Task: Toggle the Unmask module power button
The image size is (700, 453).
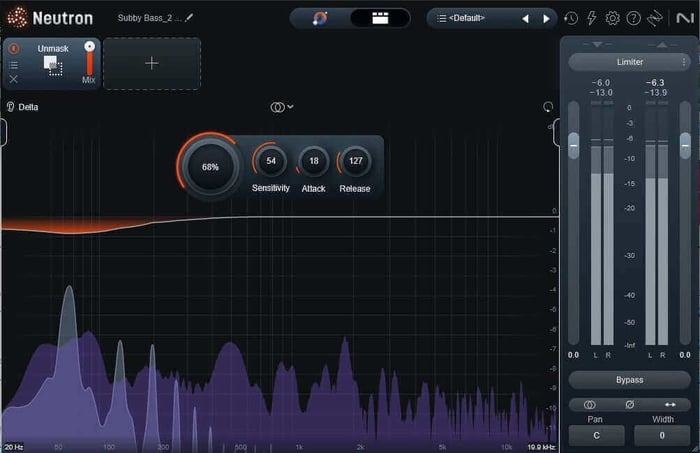Action: (14, 48)
